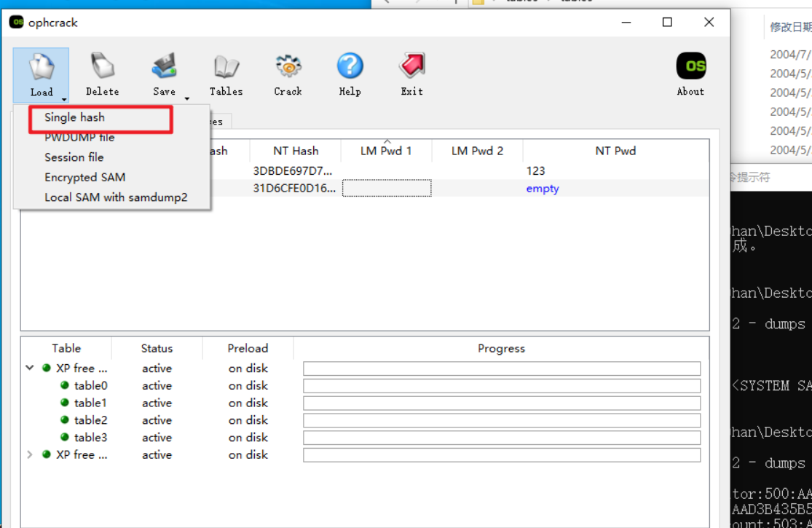Expand the second XP free table group
The image size is (812, 528).
tap(30, 454)
